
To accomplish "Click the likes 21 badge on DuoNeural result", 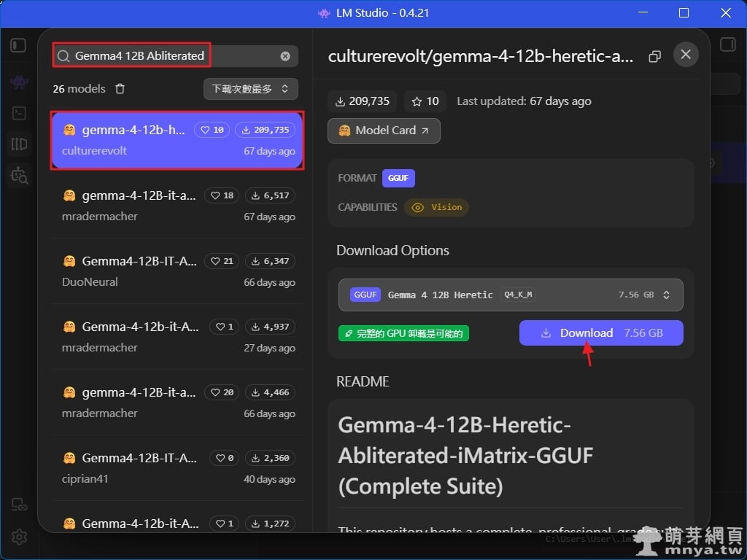I will (x=222, y=261).
